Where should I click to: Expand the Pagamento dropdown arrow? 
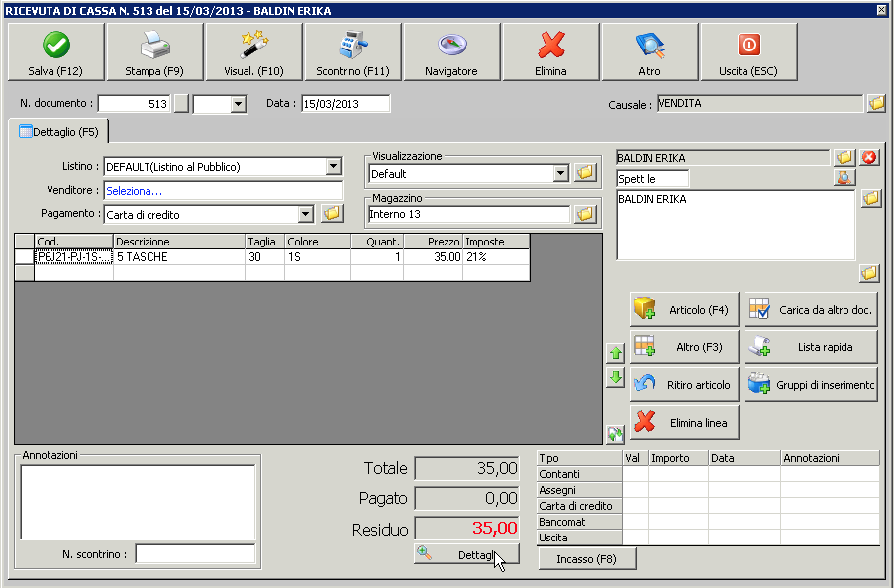point(306,214)
